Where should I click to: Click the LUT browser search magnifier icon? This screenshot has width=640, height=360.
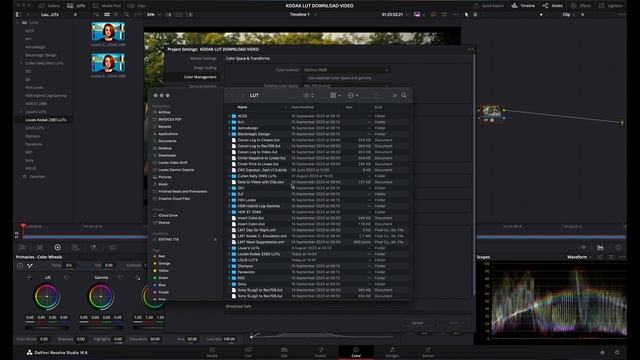127,14
